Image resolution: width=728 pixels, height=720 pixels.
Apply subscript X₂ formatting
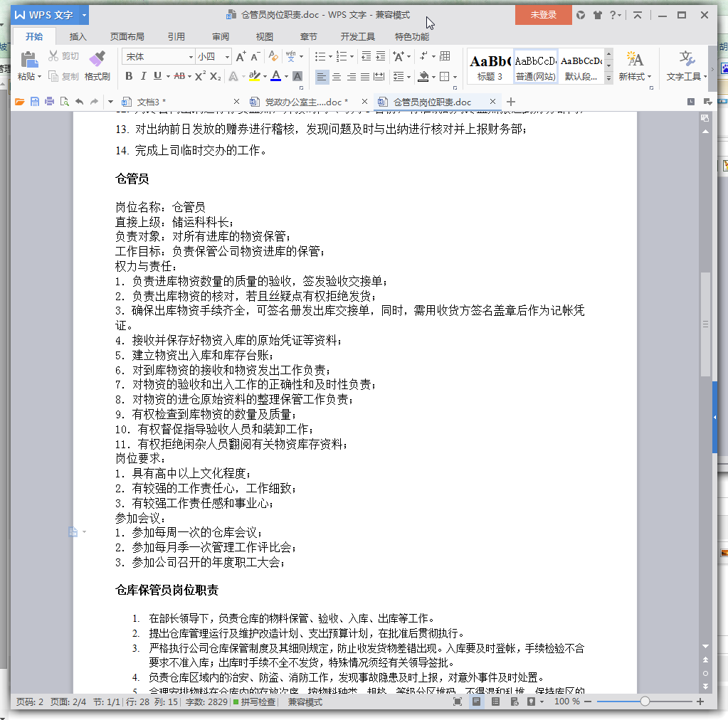(x=216, y=76)
